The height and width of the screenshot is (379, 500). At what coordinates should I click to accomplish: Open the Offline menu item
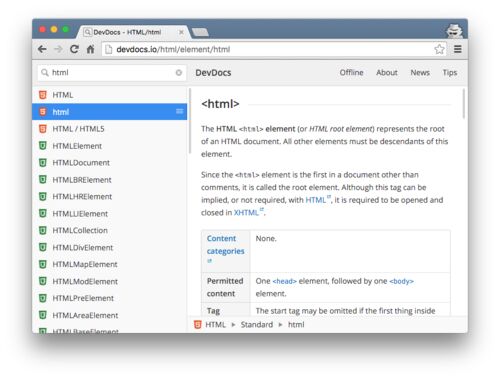click(351, 73)
